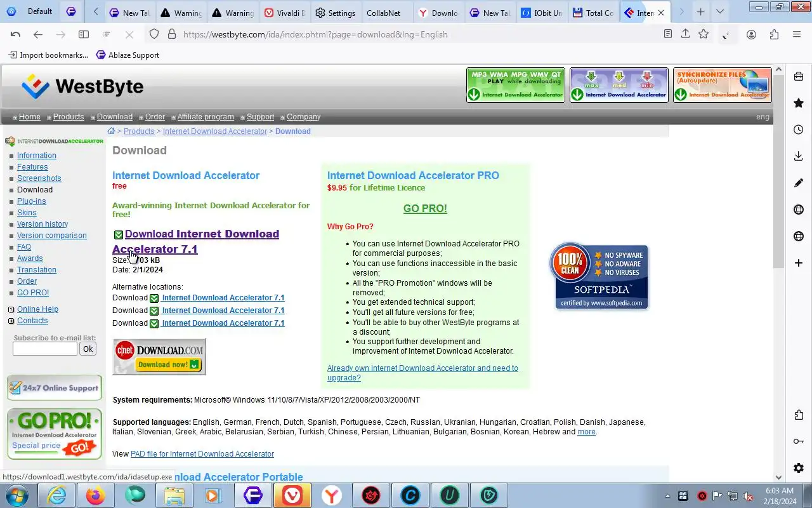Toggle reader view icon
812x508 pixels.
pos(667,34)
